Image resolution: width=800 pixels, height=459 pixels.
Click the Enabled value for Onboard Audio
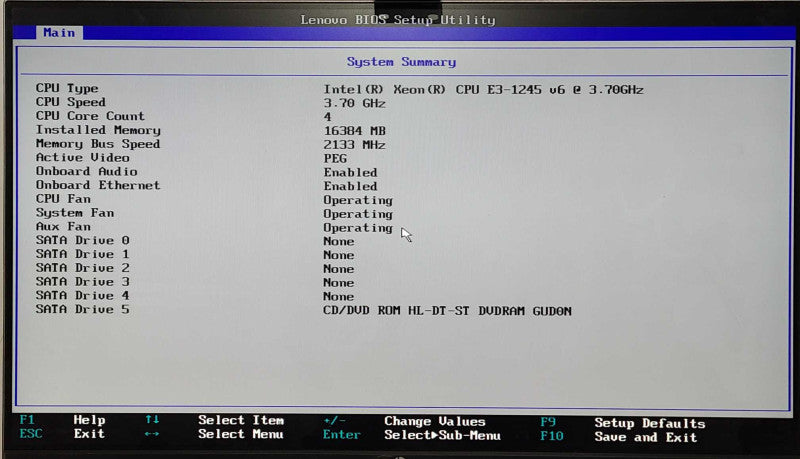pyautogui.click(x=351, y=172)
